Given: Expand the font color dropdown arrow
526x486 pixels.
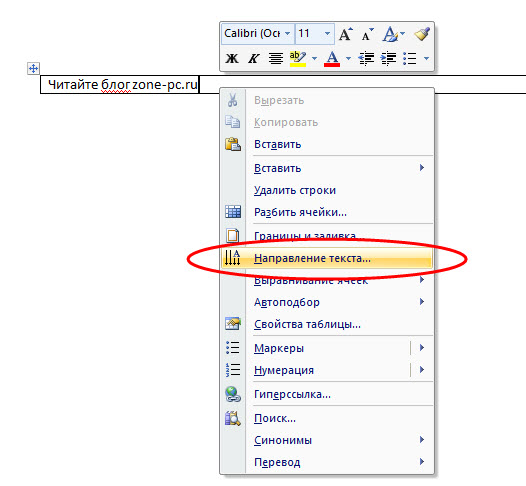Looking at the screenshot, I should pos(349,59).
